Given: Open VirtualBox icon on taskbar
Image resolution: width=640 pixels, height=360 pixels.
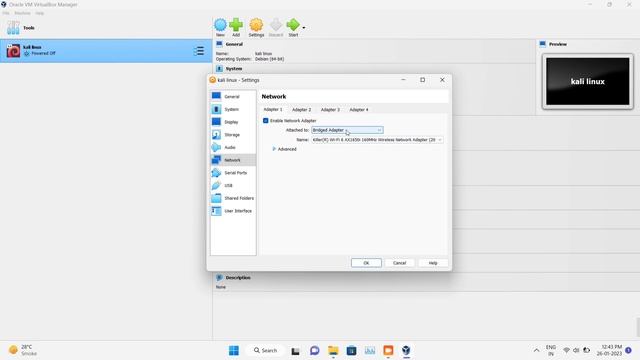Looking at the screenshot, I should tap(406, 350).
